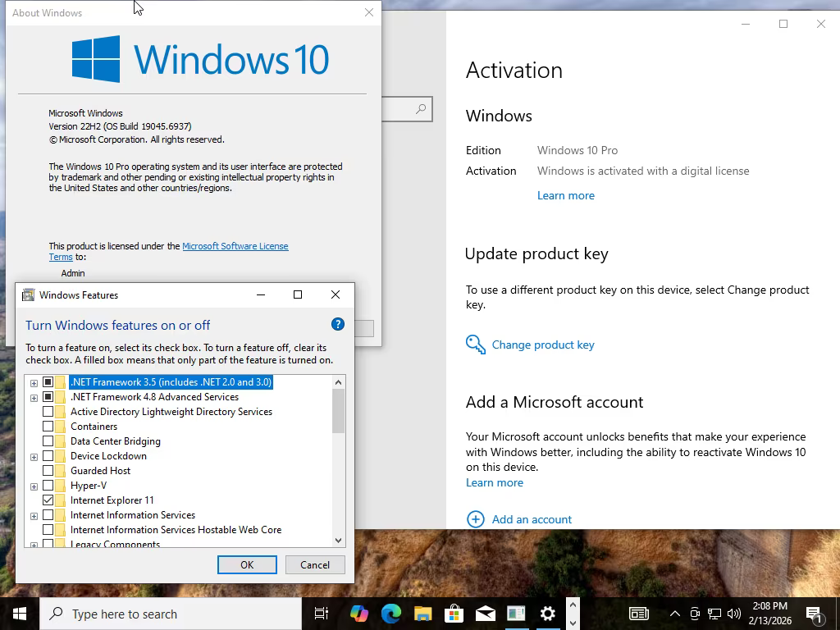Uncheck Internet Explorer 11
This screenshot has width=840, height=630.
tap(48, 500)
